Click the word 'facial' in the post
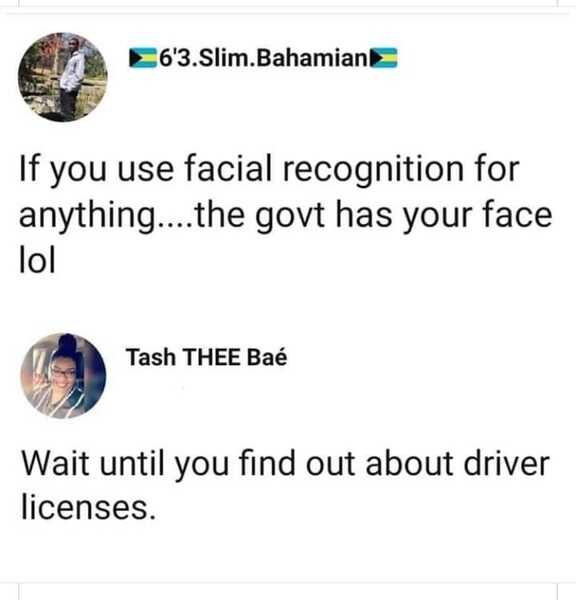576x600 pixels. pos(228,168)
